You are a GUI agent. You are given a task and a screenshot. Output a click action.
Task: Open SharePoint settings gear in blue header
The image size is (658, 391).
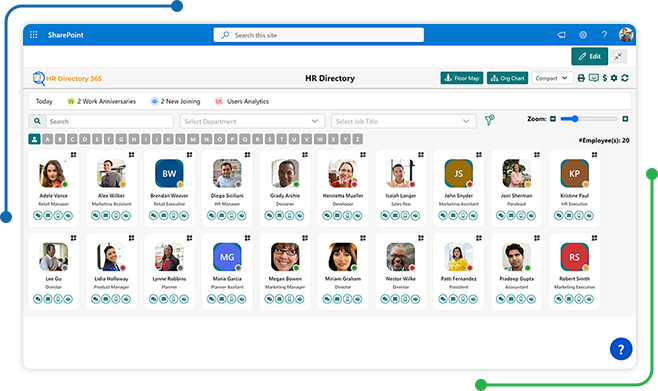(x=583, y=35)
